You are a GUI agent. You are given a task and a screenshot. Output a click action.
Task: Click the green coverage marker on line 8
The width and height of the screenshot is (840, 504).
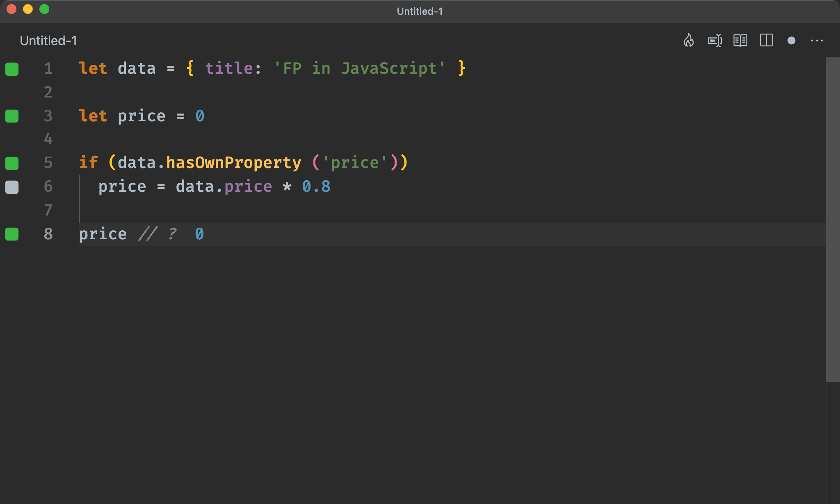12,234
